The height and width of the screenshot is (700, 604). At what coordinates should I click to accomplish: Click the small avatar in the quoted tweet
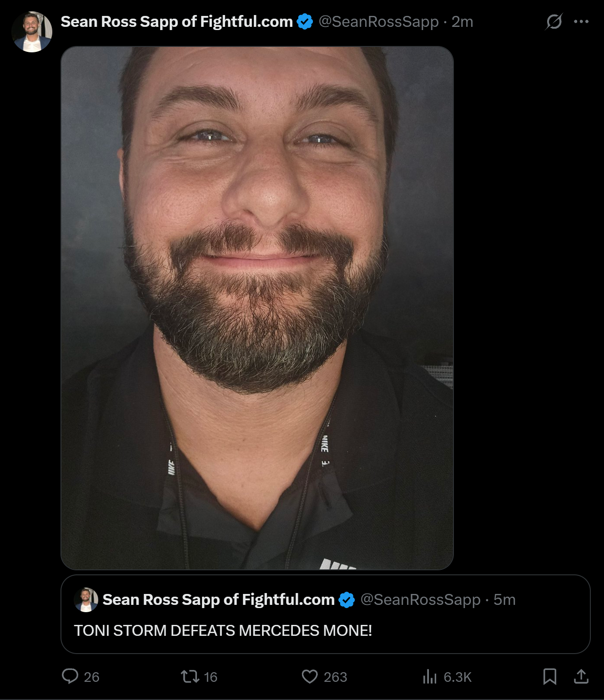[86, 600]
